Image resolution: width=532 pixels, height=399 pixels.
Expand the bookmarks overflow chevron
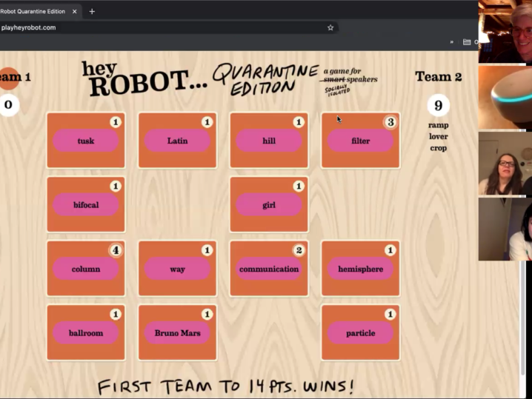tap(451, 42)
